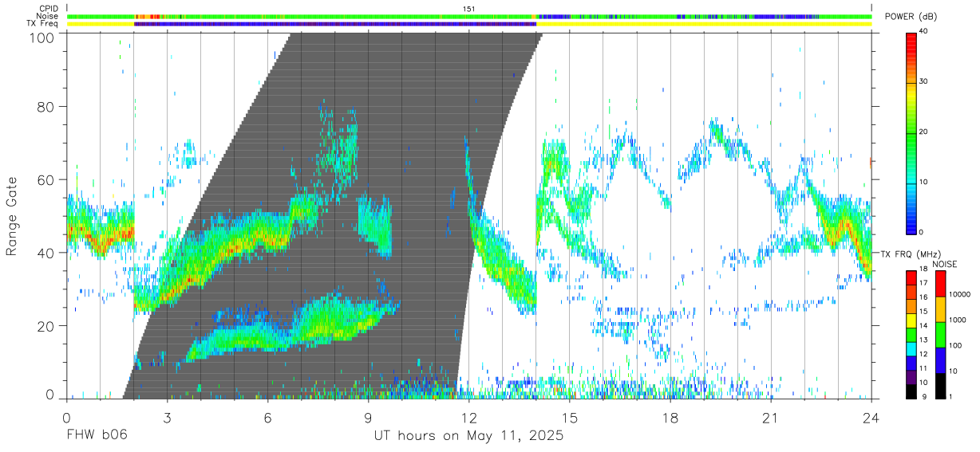Click the noise legend value 1000
980x452 pixels.
point(957,320)
